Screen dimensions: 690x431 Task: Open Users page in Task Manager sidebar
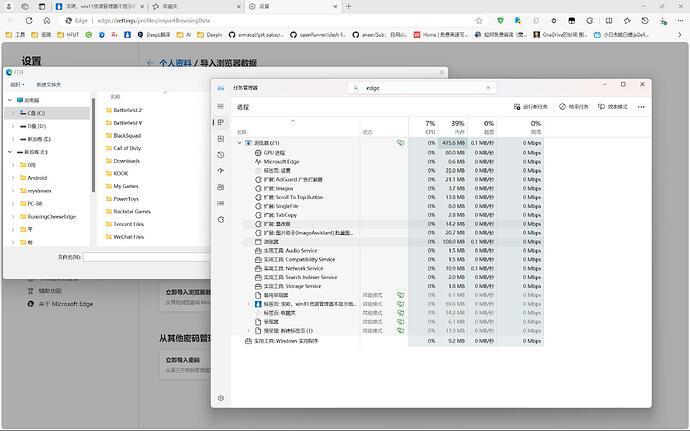220,186
